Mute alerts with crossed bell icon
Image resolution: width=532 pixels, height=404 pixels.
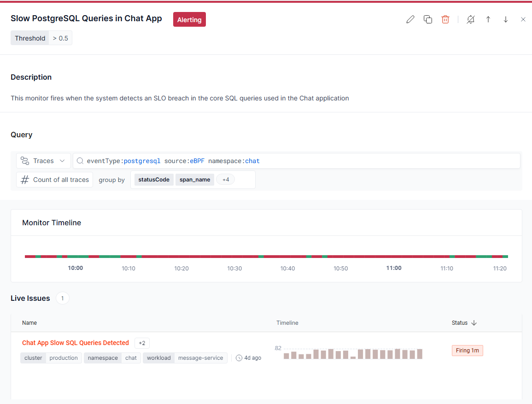pos(470,19)
